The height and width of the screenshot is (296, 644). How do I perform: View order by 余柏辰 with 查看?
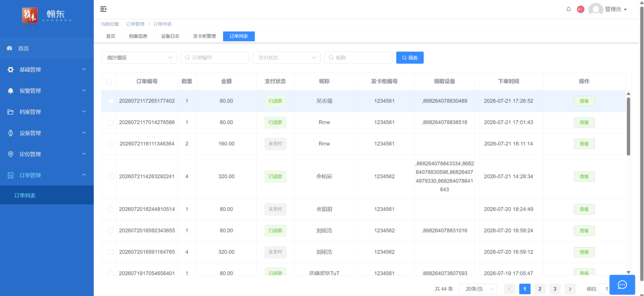584,177
